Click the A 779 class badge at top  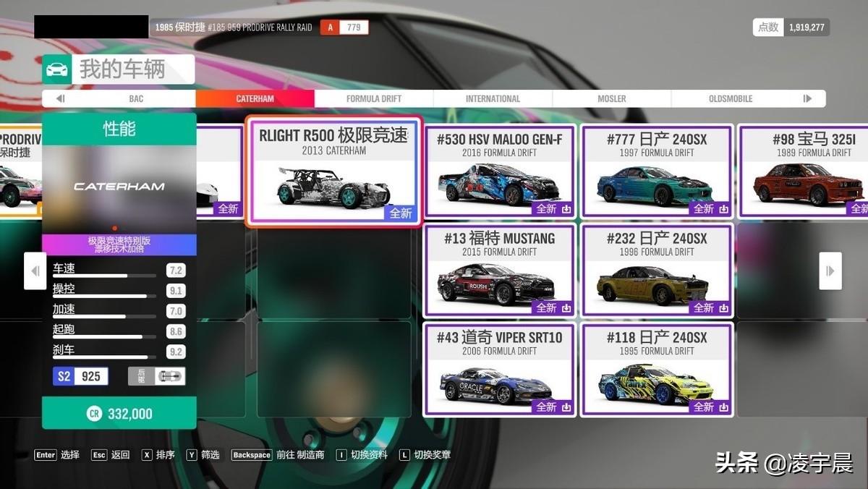tap(344, 27)
